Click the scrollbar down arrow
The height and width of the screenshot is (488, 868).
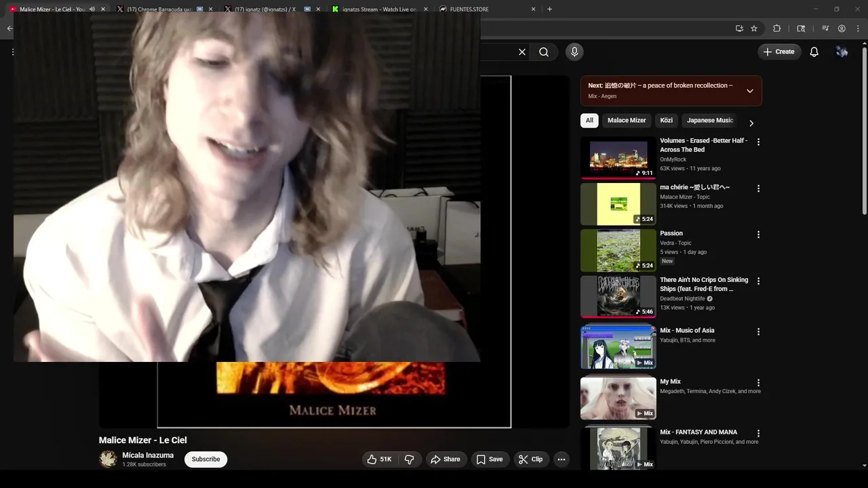(x=864, y=466)
